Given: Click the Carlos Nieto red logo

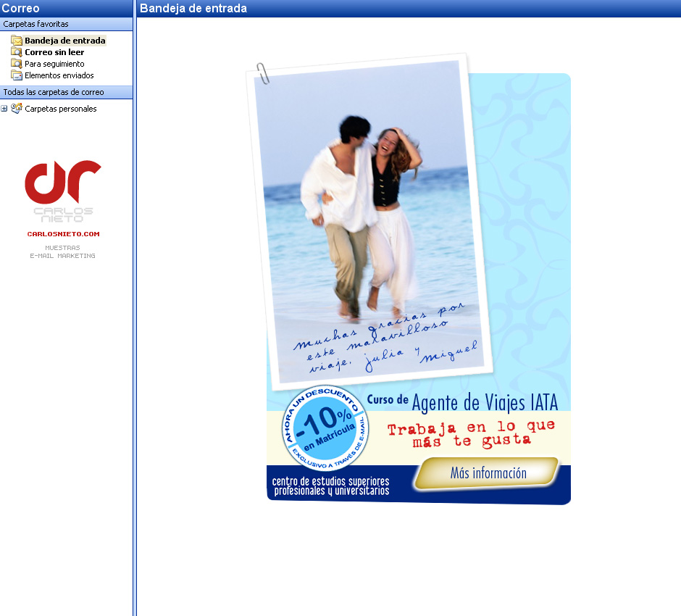Looking at the screenshot, I should pos(63,183).
